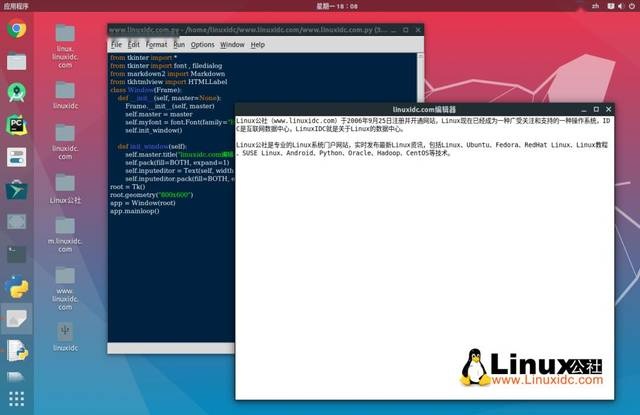Open the toggle-switch settings app in dock
Image resolution: width=640 pixels, height=415 pixels.
(x=16, y=157)
